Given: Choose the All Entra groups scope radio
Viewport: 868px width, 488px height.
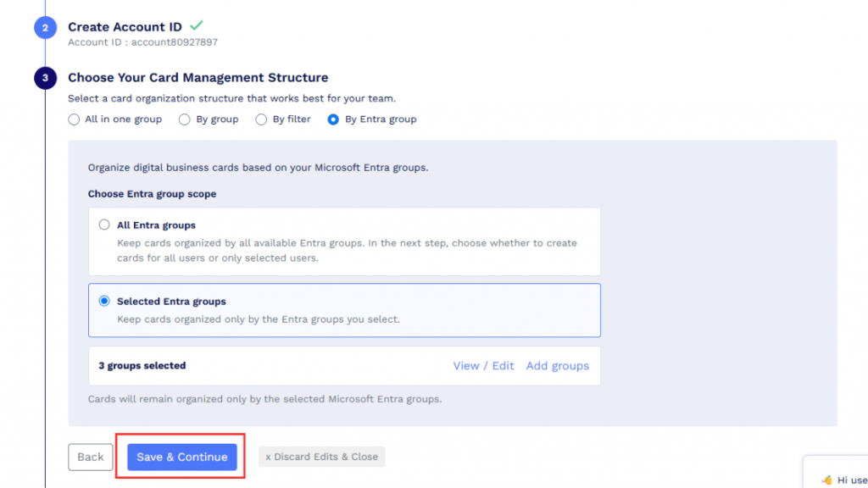Looking at the screenshot, I should point(104,225).
